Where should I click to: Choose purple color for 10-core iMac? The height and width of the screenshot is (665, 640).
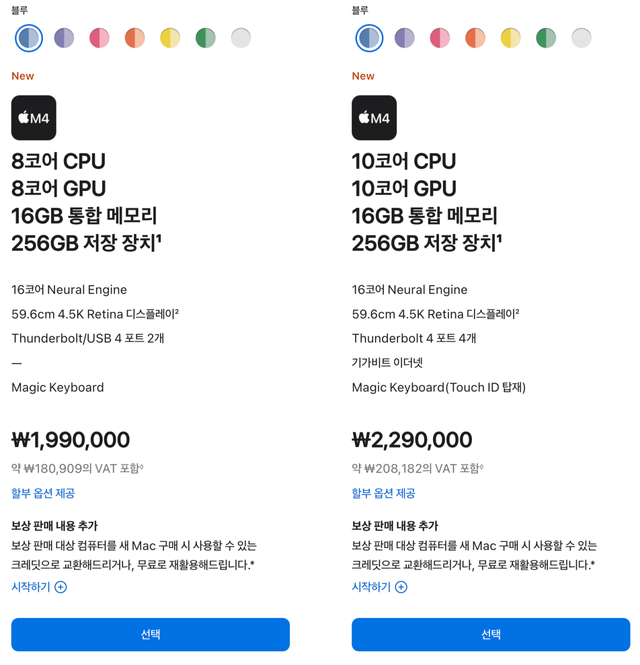tap(405, 38)
